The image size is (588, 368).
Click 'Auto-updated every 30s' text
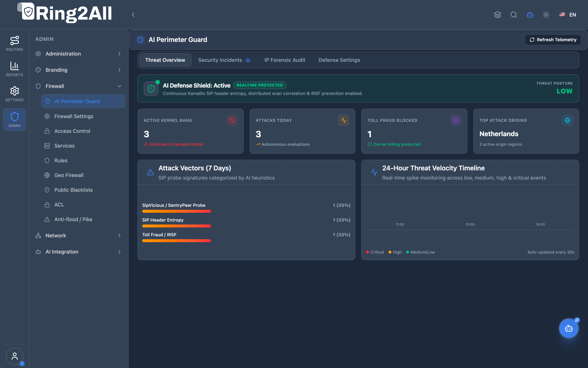[551, 252]
